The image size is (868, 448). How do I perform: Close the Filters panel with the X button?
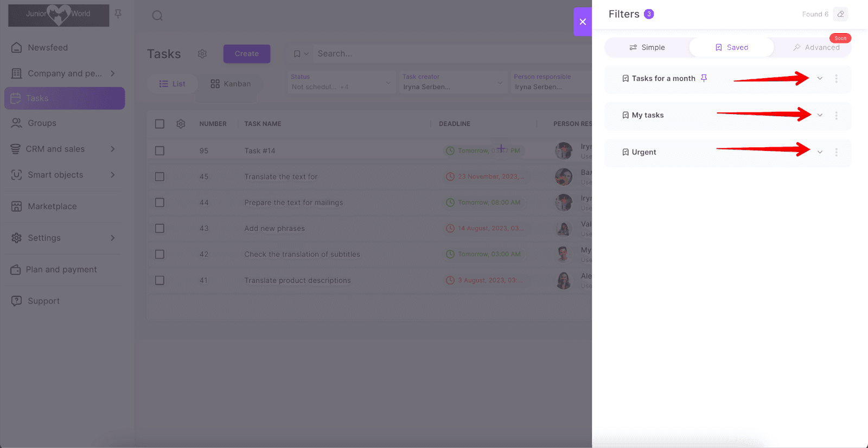583,22
